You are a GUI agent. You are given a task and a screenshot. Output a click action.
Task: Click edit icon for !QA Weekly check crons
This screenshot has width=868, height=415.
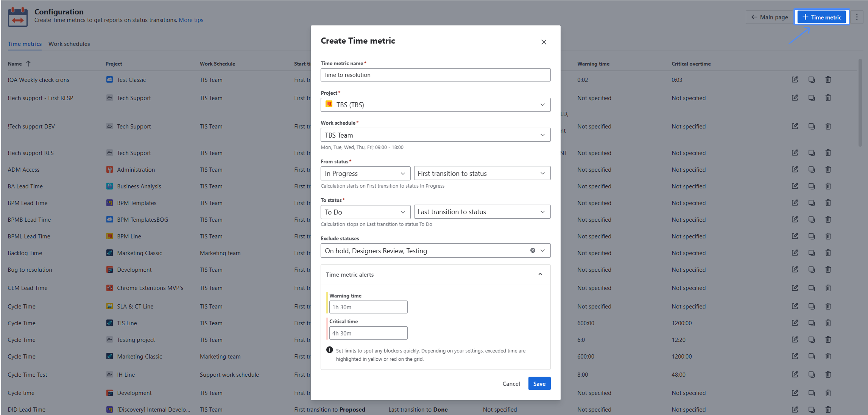pyautogui.click(x=795, y=80)
